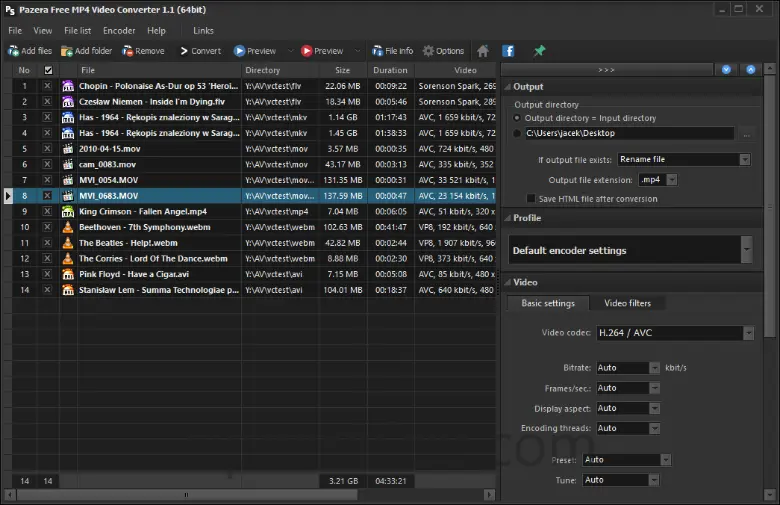Open blue Preview dropdown arrow
This screenshot has height=505, width=780.
click(x=291, y=51)
